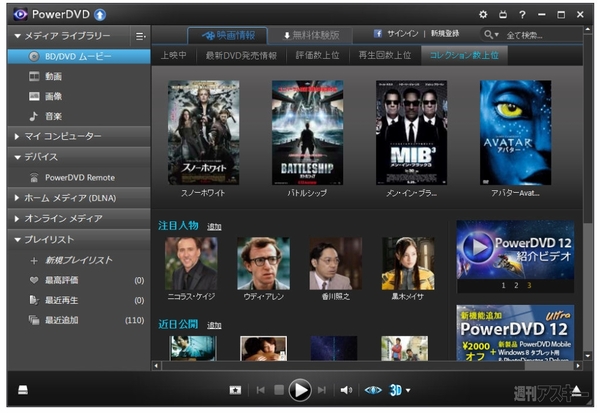Open the 評価数上位 tab
The image size is (600, 413).
[x=318, y=56]
